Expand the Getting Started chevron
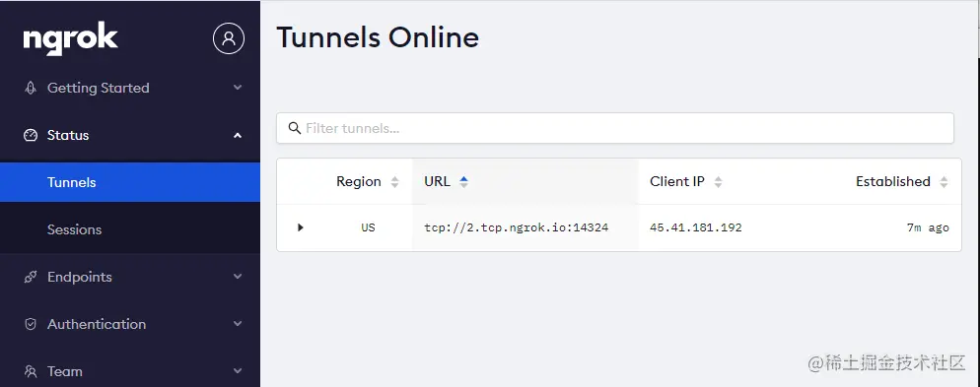The height and width of the screenshot is (387, 980). click(238, 88)
